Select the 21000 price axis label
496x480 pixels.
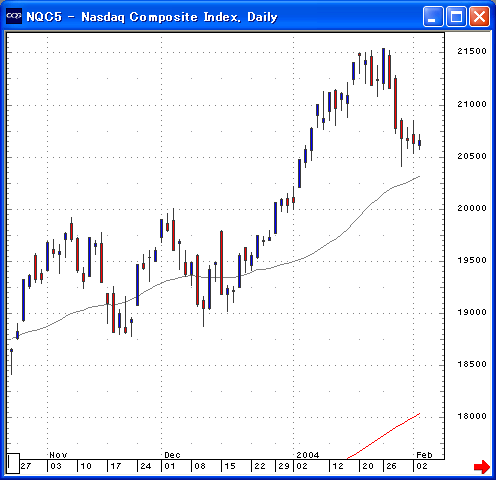[472, 104]
